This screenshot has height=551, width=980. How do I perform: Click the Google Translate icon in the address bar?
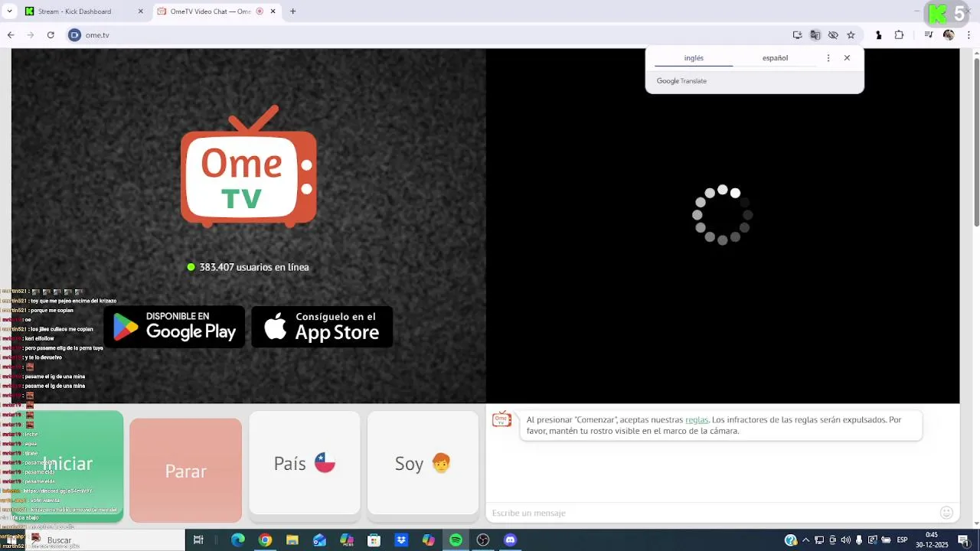815,35
